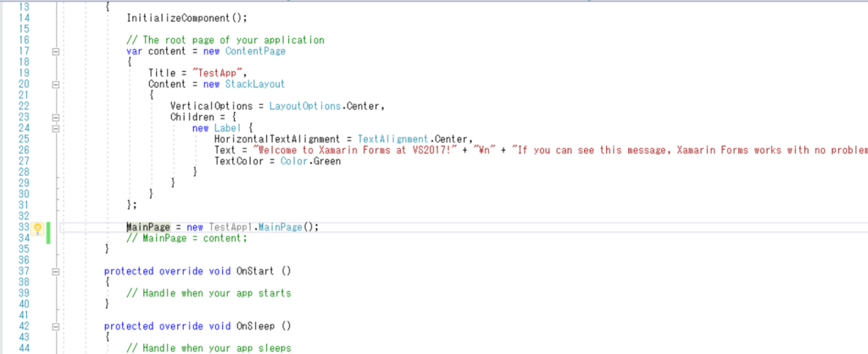Click LayoutOptions in VerticalOptions line
Viewport: 868px width, 354px height.
click(304, 106)
